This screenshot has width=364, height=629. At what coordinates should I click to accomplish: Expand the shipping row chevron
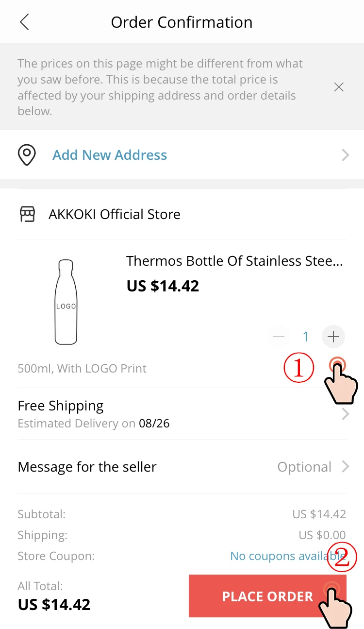(345, 414)
